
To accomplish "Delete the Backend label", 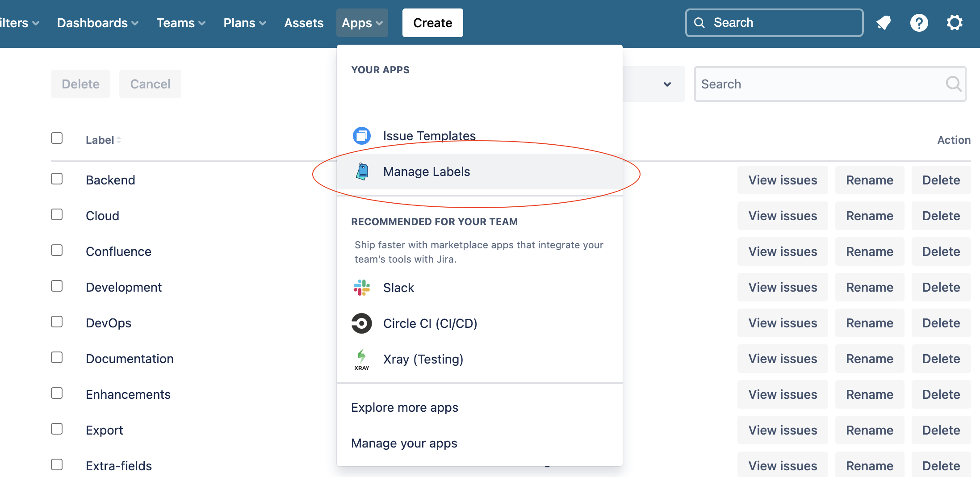I will click(x=941, y=180).
